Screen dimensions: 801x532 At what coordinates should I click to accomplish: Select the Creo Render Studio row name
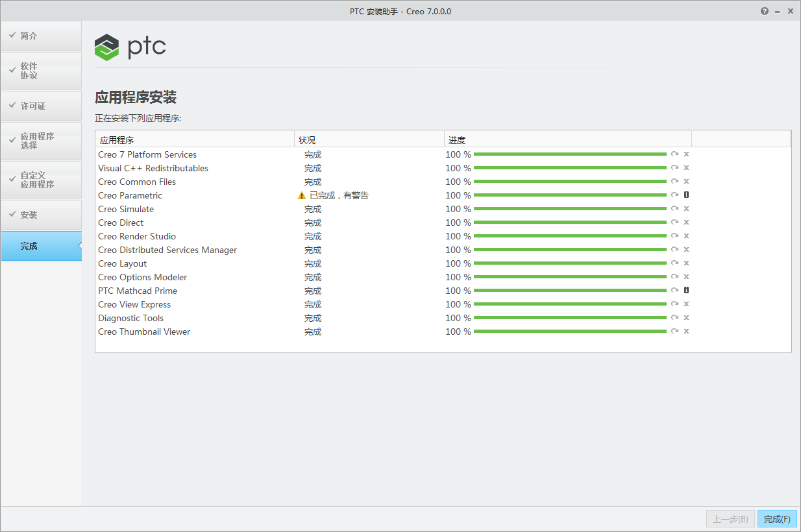click(137, 236)
